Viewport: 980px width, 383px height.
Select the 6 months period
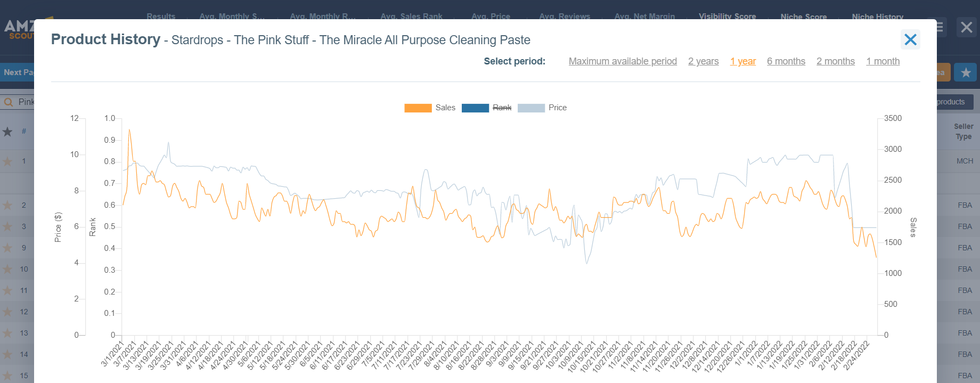coord(786,61)
